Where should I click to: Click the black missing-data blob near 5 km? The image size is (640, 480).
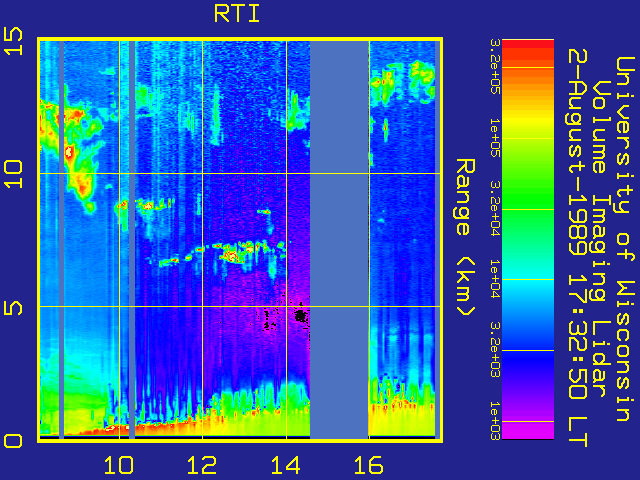301,316
